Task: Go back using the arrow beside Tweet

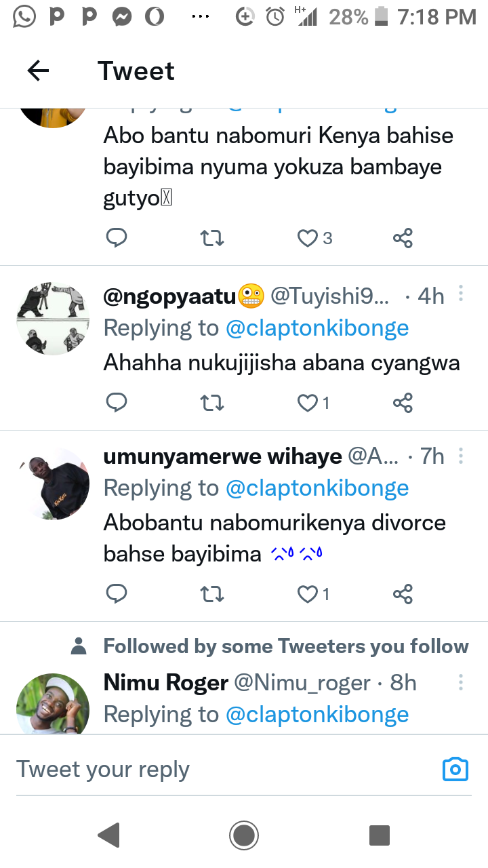Action: tap(38, 71)
